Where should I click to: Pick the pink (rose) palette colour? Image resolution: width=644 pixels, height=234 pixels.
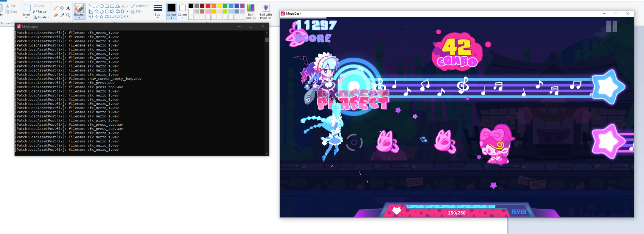click(x=208, y=11)
